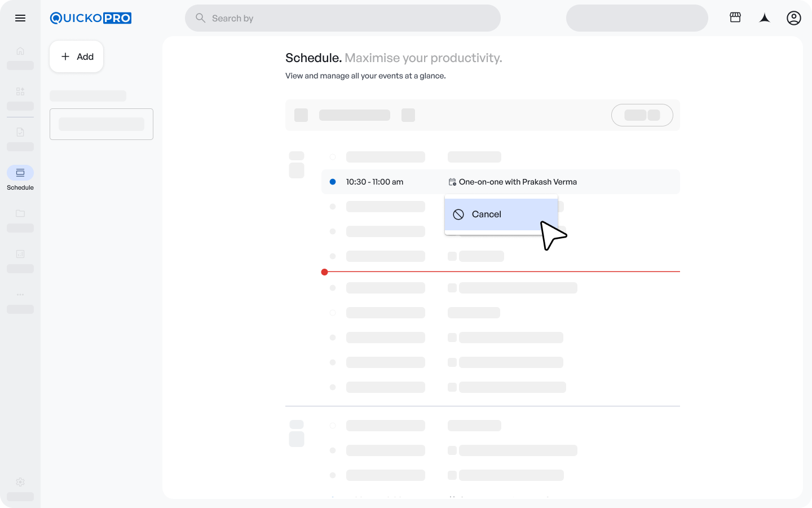Open the hamburger navigation menu
This screenshot has height=508, width=812.
click(x=20, y=18)
